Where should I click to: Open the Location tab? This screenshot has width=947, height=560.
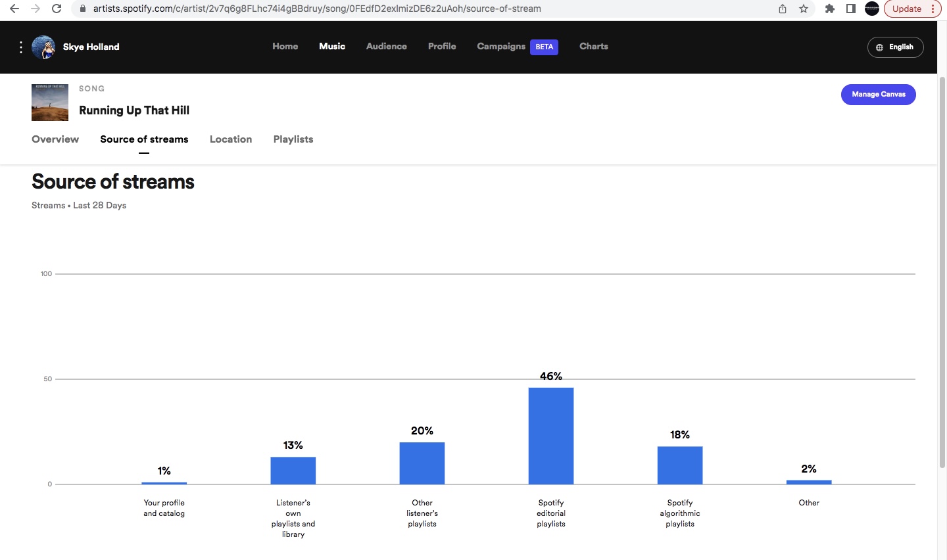[231, 139]
